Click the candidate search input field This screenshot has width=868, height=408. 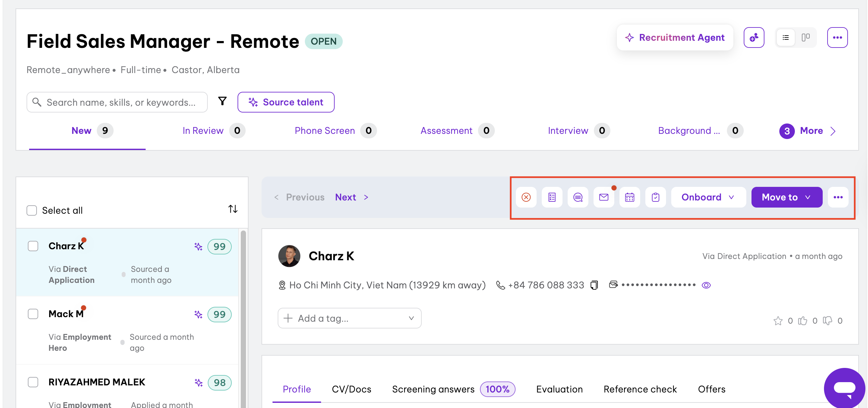(121, 102)
